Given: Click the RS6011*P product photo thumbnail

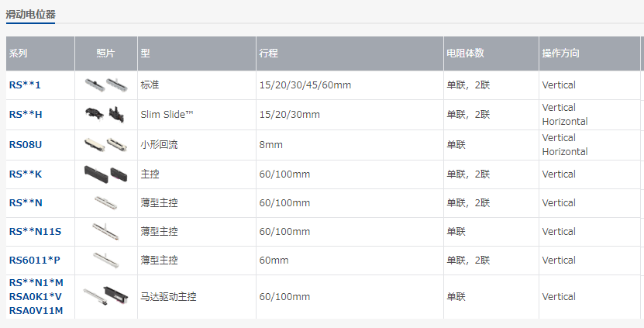Looking at the screenshot, I should [105, 261].
